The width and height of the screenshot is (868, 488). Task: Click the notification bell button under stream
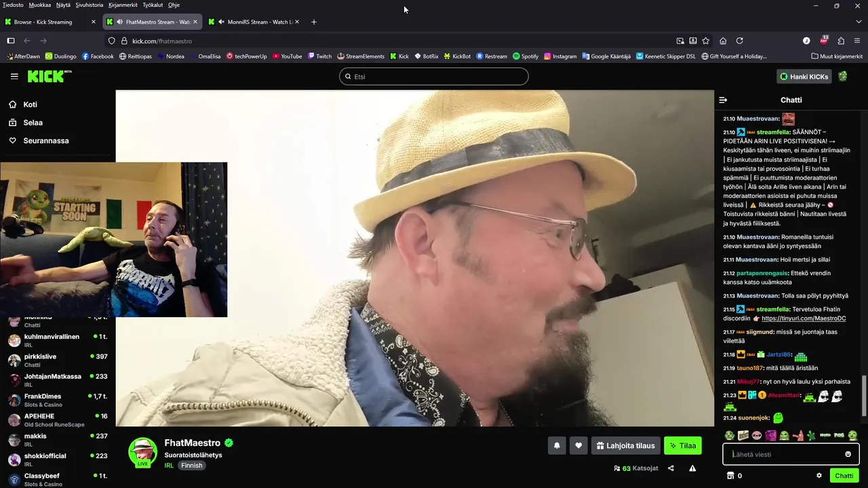coord(557,445)
